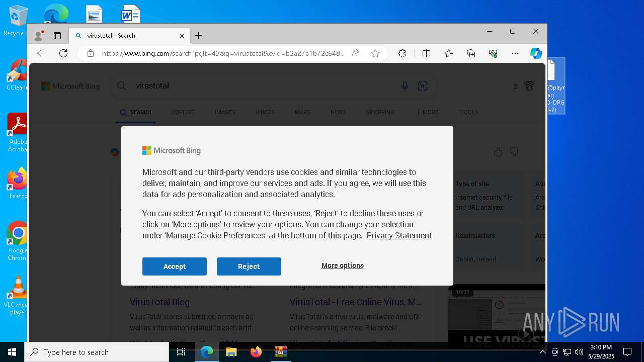The width and height of the screenshot is (644, 362).
Task: Close the virustotal search tab
Action: coord(182,36)
